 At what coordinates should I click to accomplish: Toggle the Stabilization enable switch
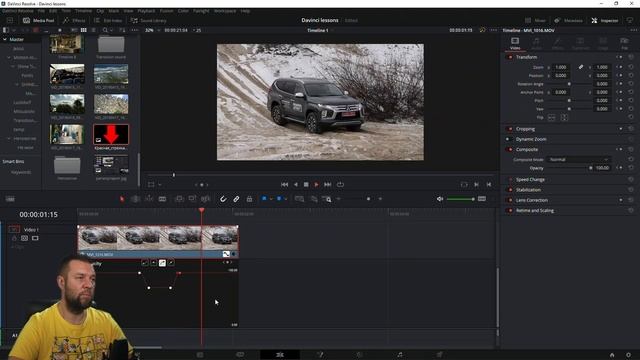[x=510, y=190]
